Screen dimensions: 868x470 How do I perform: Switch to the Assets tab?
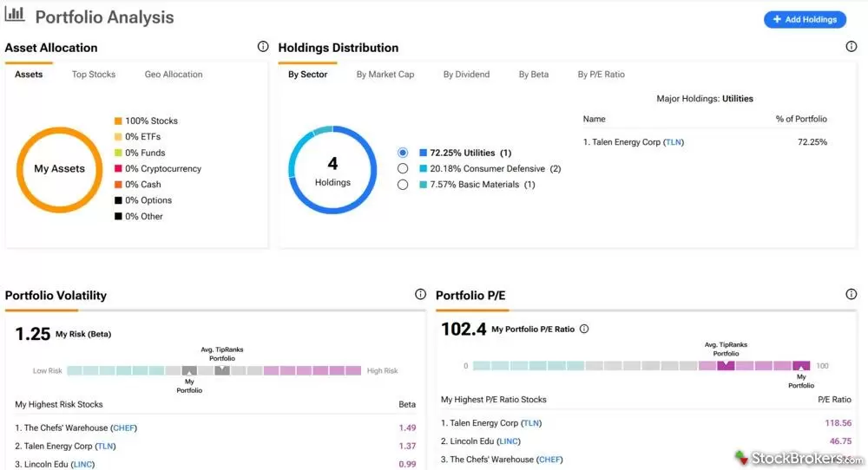coord(29,74)
